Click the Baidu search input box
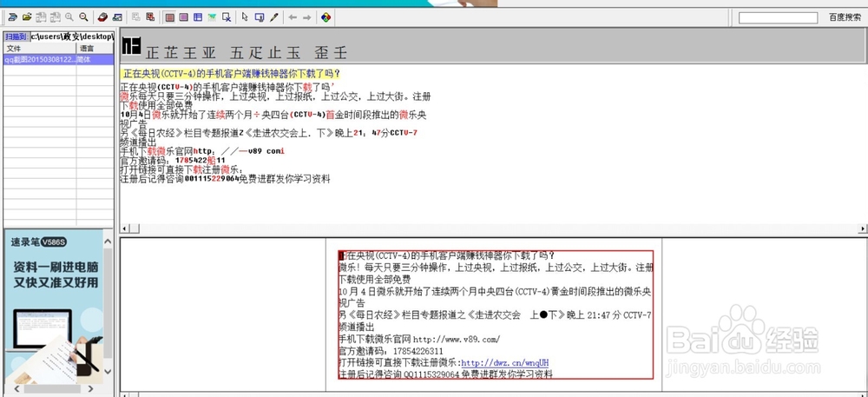 pos(778,17)
